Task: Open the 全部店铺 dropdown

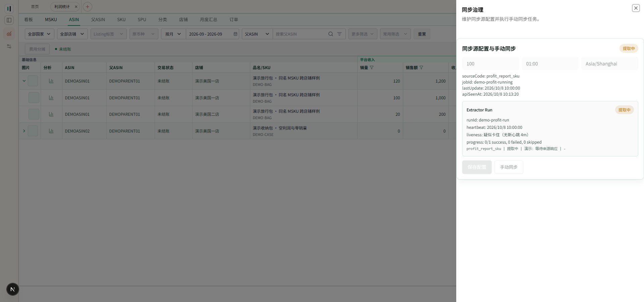Action: pos(72,34)
